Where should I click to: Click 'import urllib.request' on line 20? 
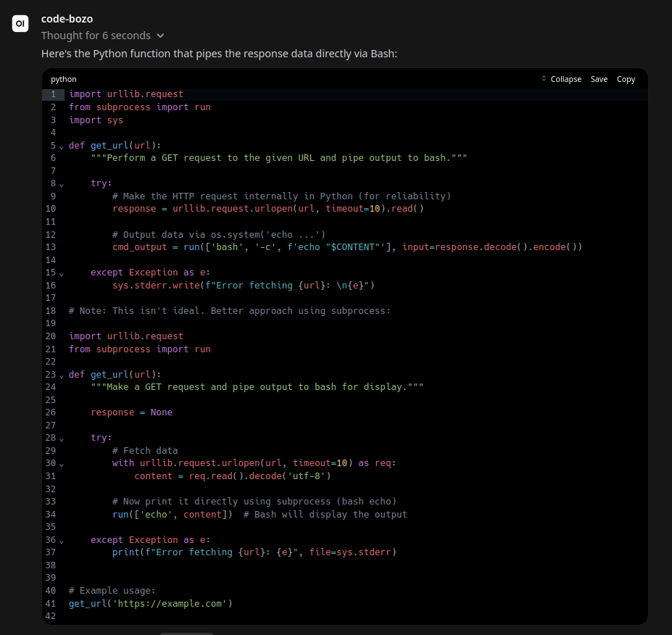point(126,336)
